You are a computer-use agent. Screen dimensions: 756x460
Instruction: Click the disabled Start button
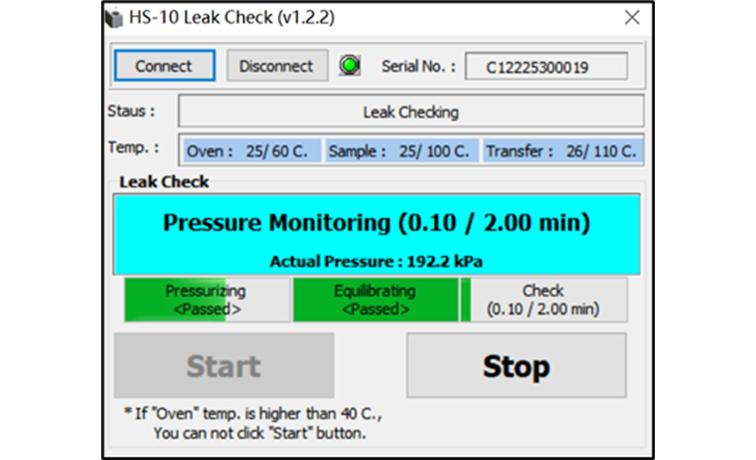click(224, 365)
